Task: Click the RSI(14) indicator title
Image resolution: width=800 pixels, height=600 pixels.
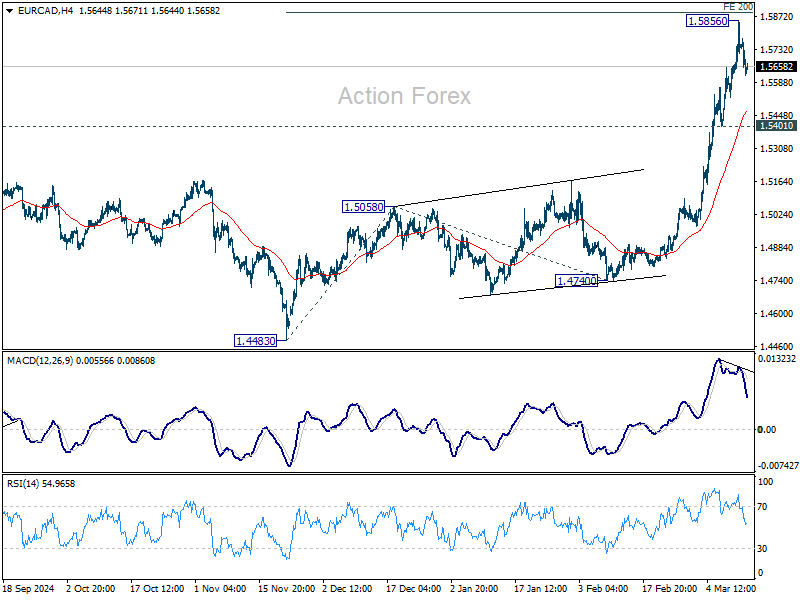Action: tap(23, 484)
